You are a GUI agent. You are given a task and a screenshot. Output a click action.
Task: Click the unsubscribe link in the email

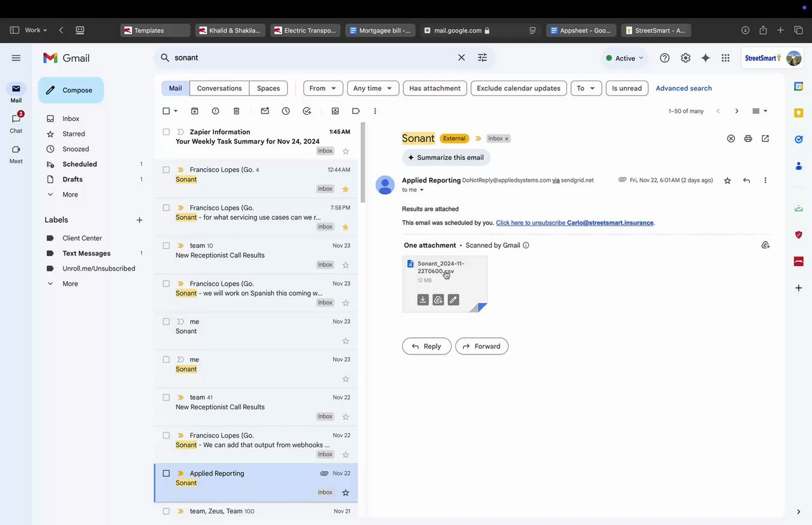click(x=575, y=223)
